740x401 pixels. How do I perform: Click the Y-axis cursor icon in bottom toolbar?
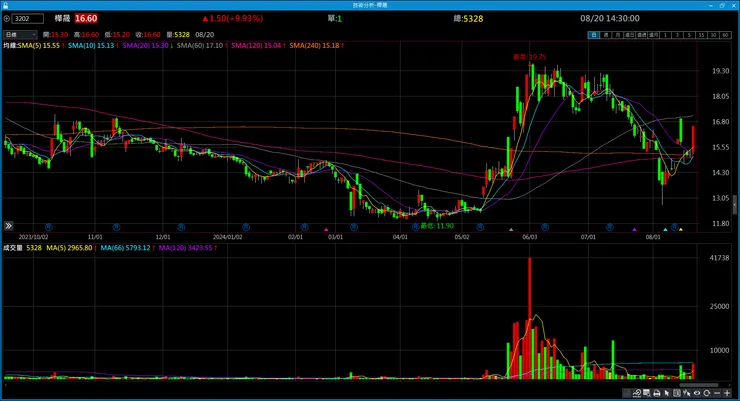point(687,393)
